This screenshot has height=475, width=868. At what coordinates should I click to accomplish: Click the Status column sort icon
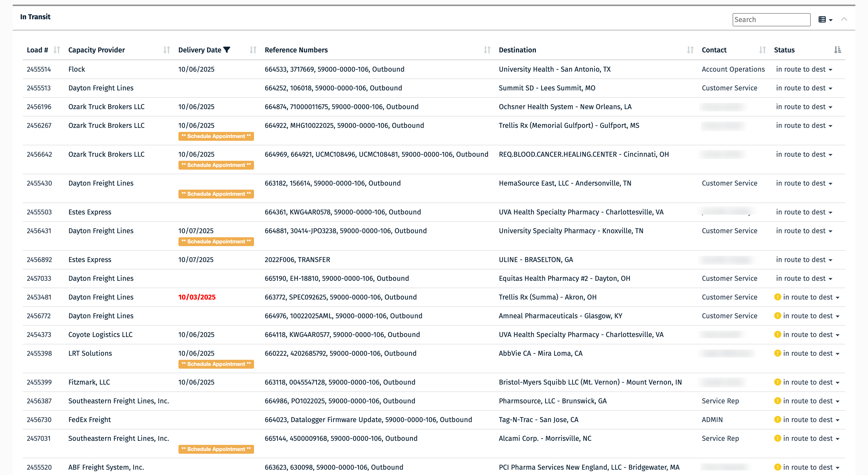[x=837, y=50]
